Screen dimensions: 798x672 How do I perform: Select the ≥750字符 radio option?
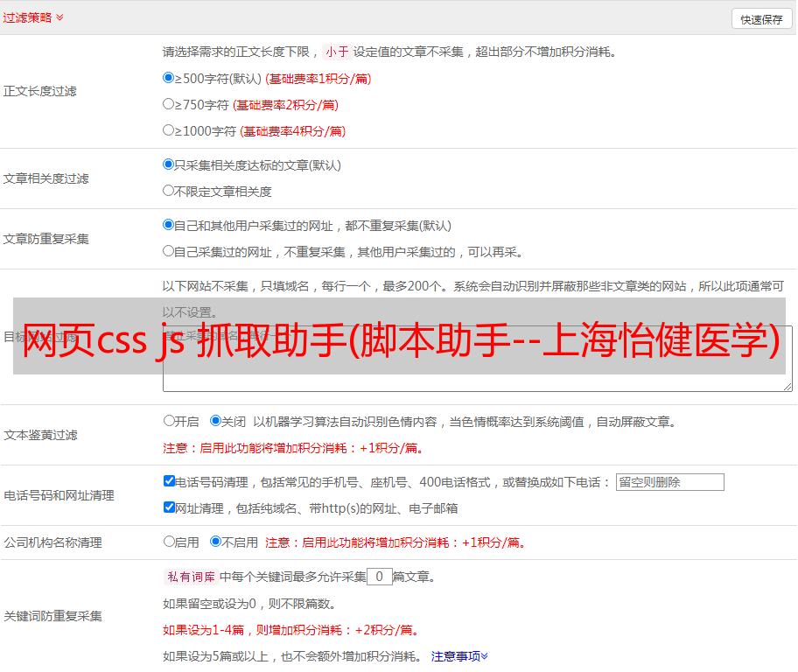pyautogui.click(x=168, y=104)
